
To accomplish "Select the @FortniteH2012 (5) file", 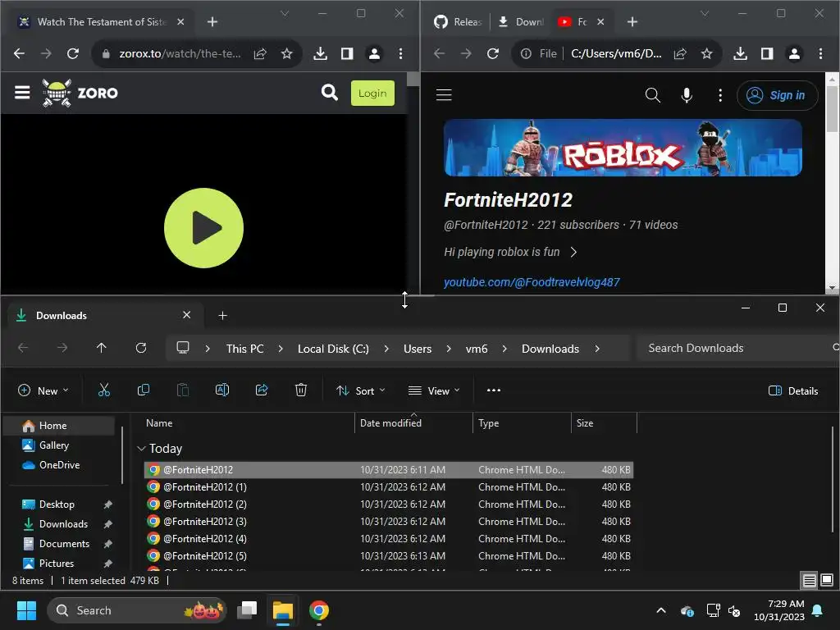I will (388, 555).
